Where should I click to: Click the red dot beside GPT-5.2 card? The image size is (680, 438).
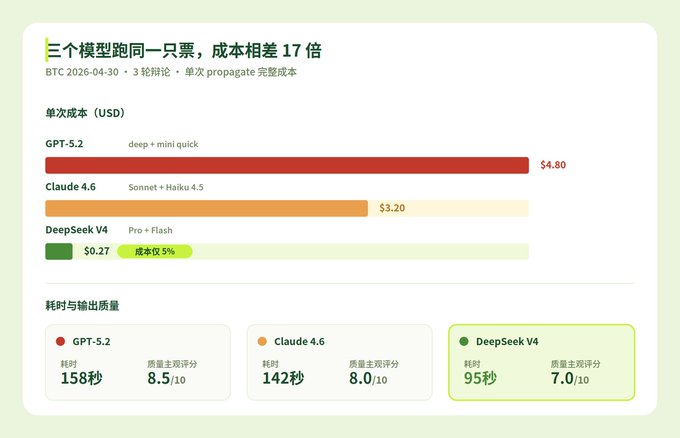(x=60, y=341)
